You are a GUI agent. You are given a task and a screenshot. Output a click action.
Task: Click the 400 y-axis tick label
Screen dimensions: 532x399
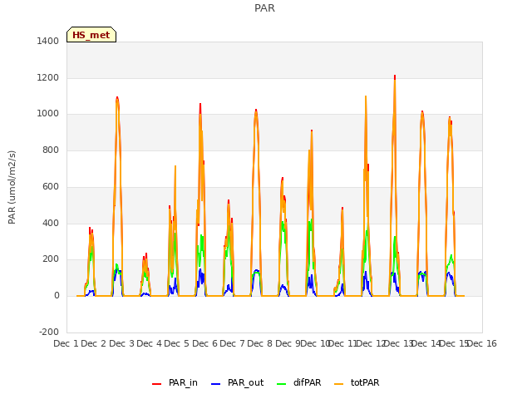51,224
